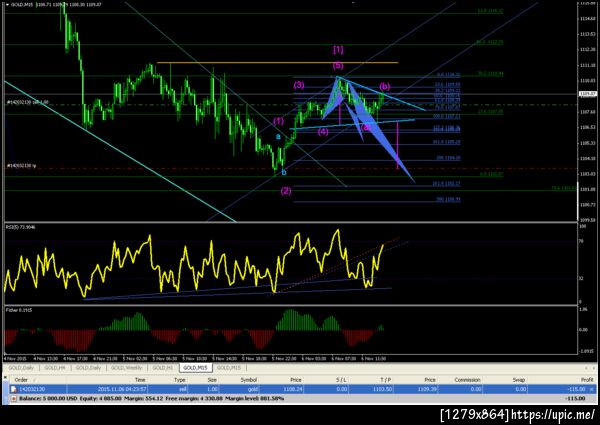Image resolution: width=600 pixels, height=425 pixels.
Task: Select the magenta (2) wave label
Action: [286, 191]
